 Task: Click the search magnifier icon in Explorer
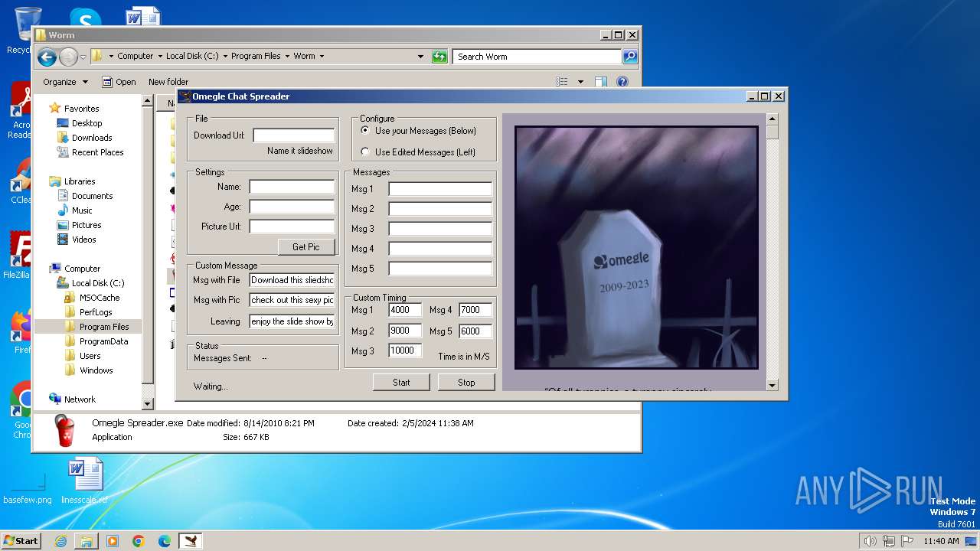(629, 57)
